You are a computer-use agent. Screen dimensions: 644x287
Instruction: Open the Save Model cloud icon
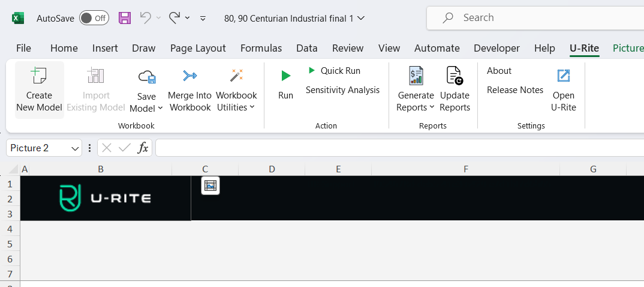(x=147, y=77)
